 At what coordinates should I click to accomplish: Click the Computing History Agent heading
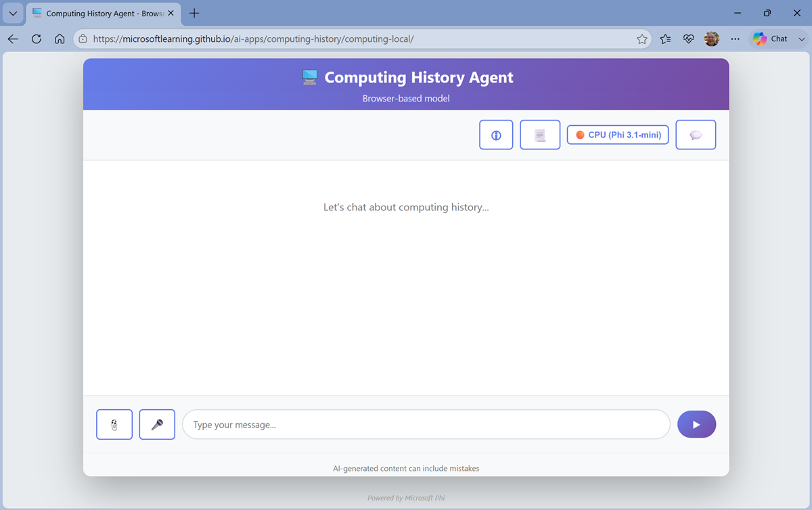(x=419, y=77)
